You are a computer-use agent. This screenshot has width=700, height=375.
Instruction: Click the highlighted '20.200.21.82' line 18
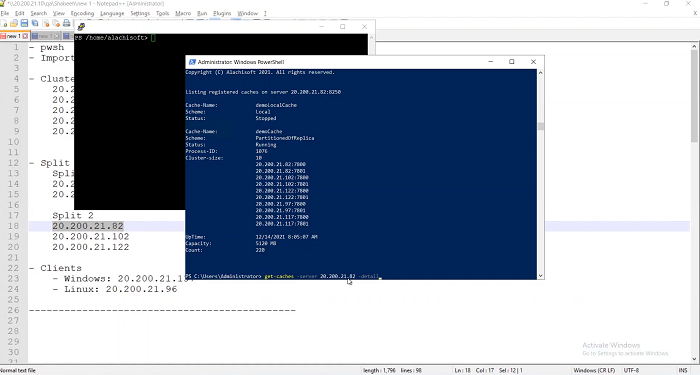tap(88, 226)
